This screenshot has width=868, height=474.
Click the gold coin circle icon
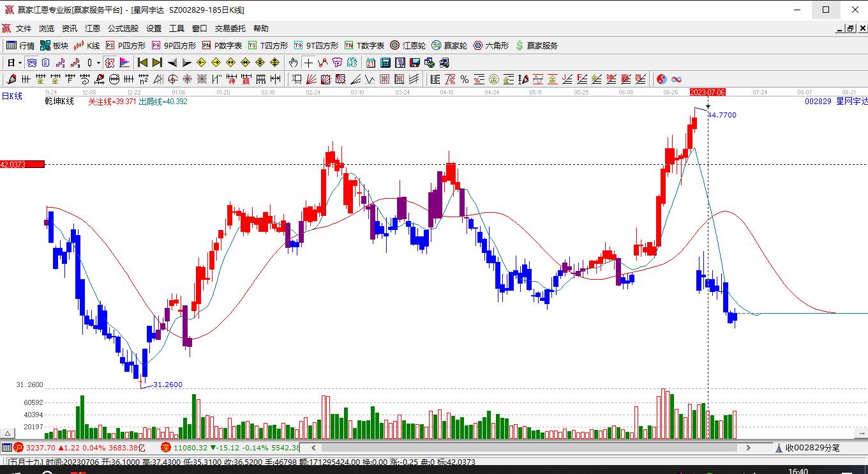coord(494,79)
